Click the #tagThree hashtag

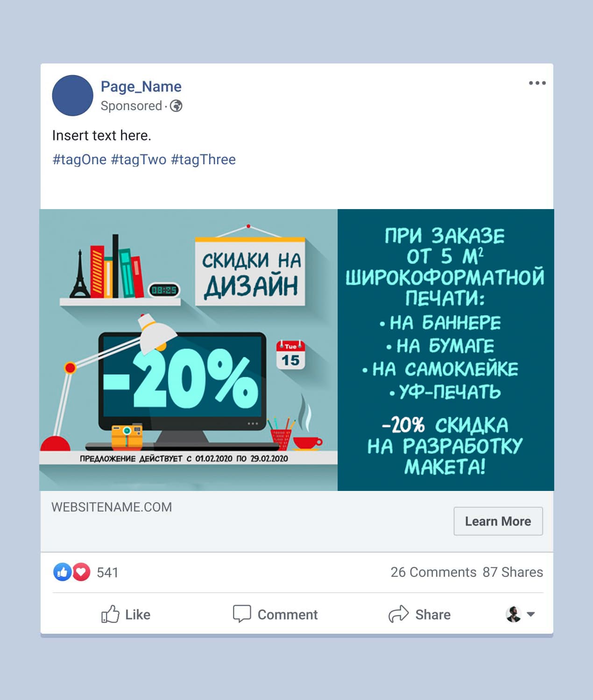(x=203, y=160)
